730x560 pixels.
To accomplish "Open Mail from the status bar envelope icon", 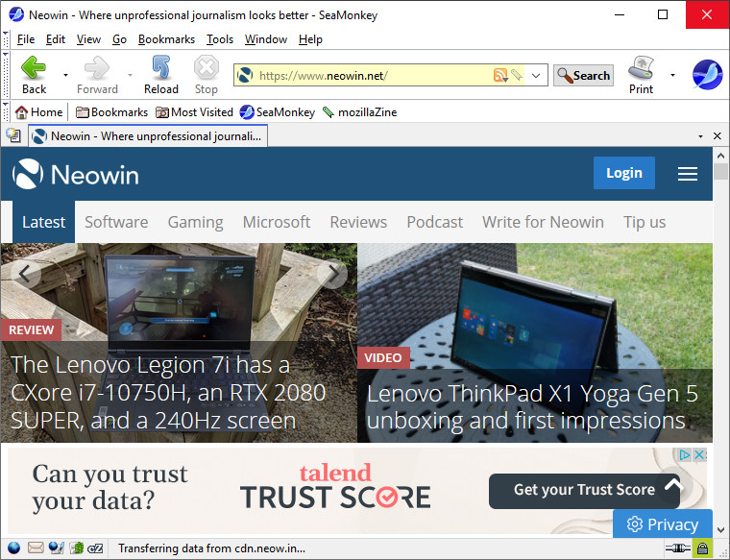I will pyautogui.click(x=36, y=548).
